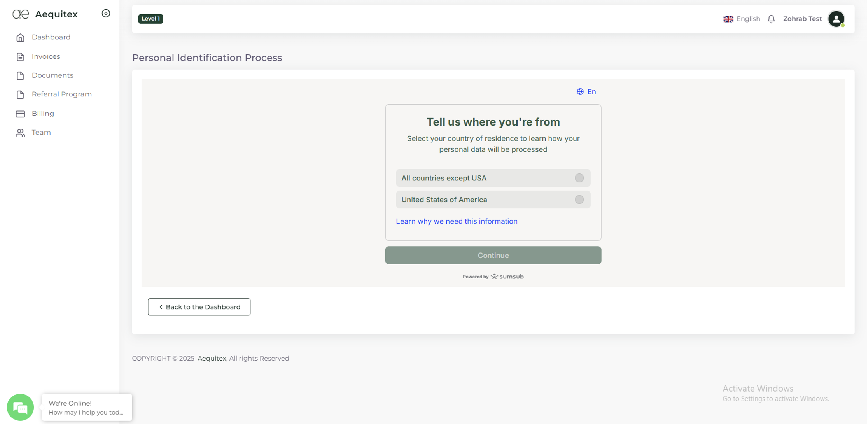The image size is (868, 427).
Task: Open the live chat bubble icon
Action: (x=20, y=407)
